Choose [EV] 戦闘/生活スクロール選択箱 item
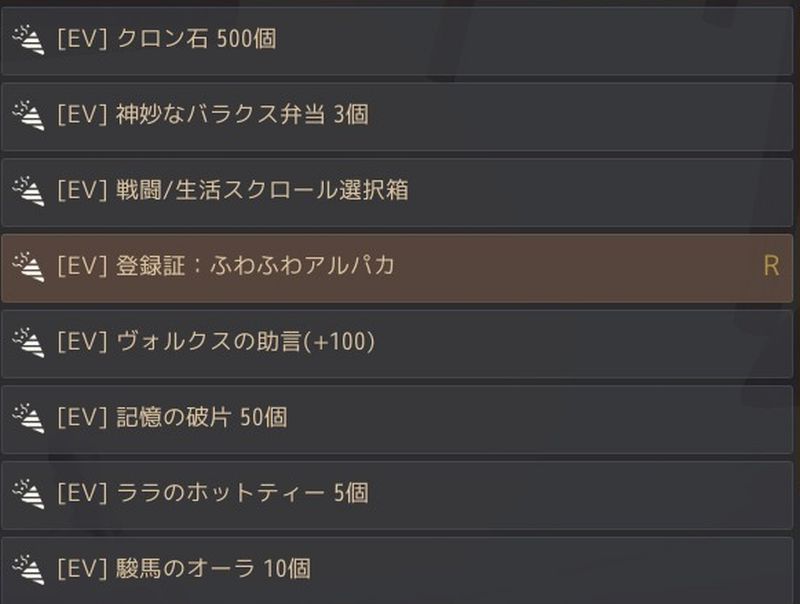The height and width of the screenshot is (604, 800). click(400, 191)
